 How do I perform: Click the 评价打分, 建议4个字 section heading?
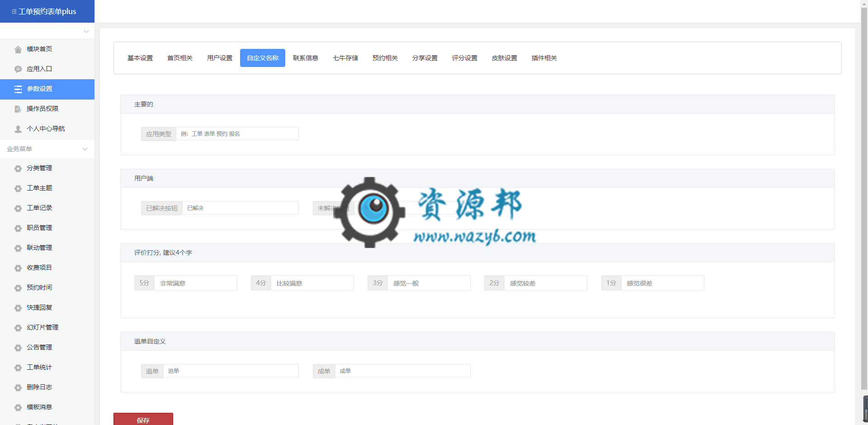tap(163, 253)
